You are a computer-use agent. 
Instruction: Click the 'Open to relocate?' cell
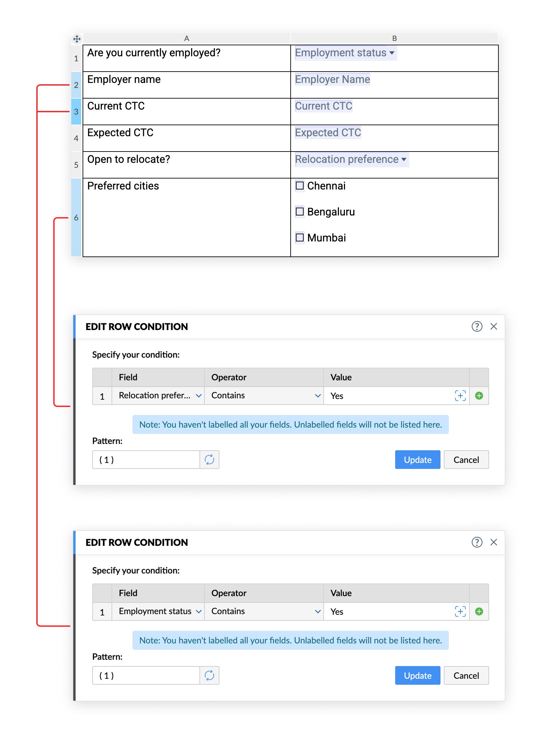click(x=186, y=165)
